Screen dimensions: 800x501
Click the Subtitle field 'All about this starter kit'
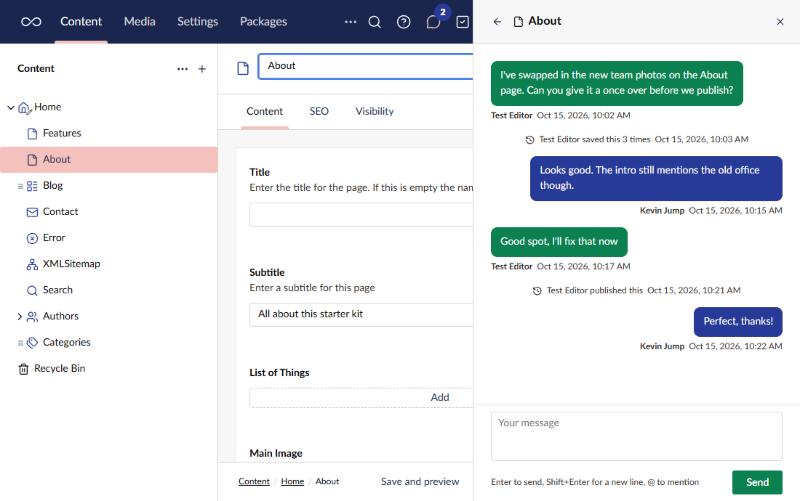click(x=361, y=314)
